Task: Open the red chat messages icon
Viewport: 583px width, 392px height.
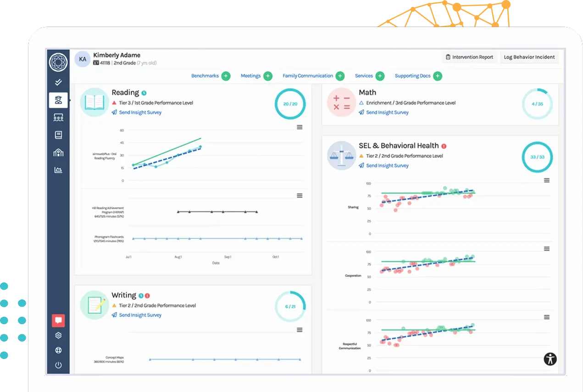Action: 58,320
